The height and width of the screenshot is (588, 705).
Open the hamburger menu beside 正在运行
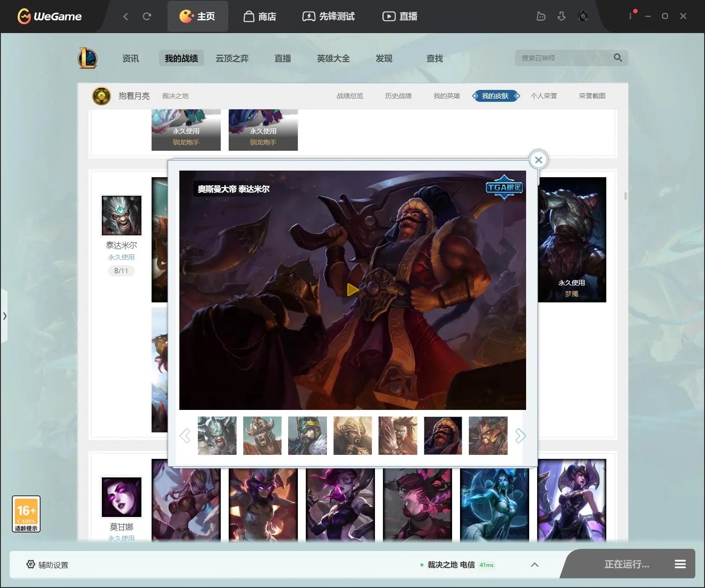point(680,564)
